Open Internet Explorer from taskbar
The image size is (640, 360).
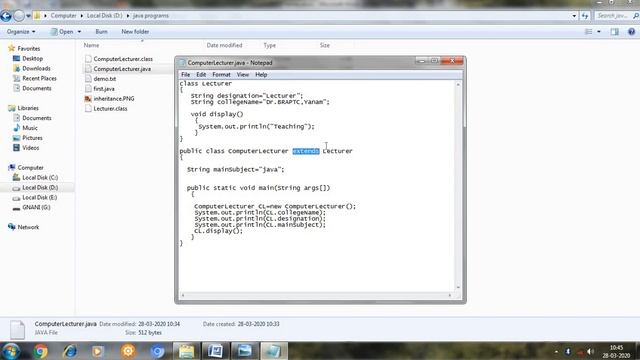click(x=70, y=351)
